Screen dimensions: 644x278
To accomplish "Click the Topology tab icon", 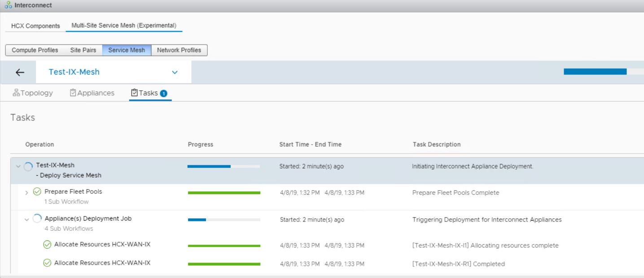I will coord(16,93).
